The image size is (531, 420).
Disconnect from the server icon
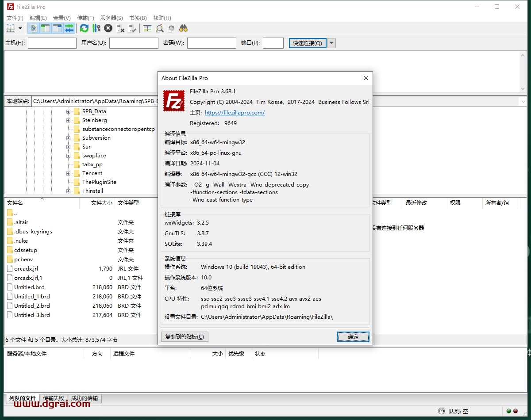120,28
